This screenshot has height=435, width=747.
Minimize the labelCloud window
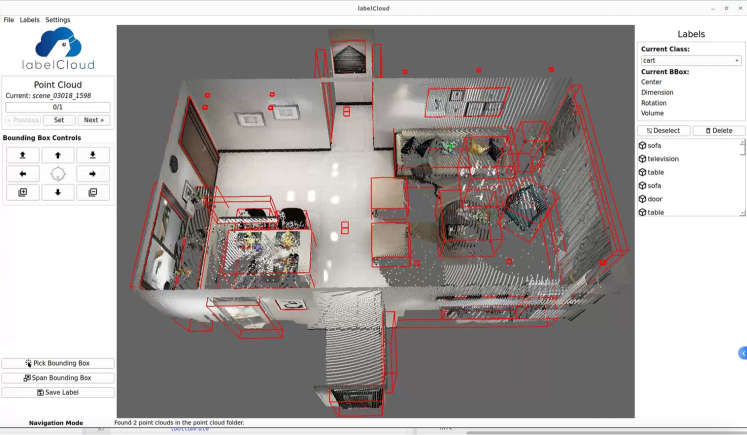(713, 8)
